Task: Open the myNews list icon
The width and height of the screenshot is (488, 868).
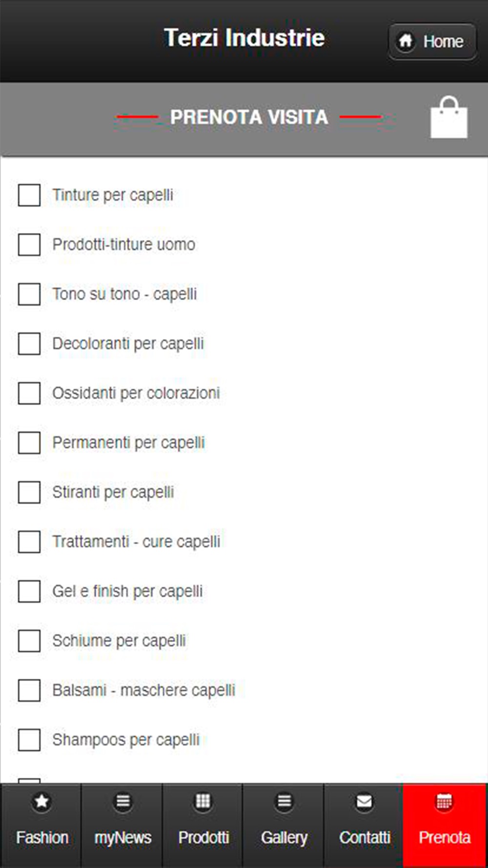Action: click(122, 802)
